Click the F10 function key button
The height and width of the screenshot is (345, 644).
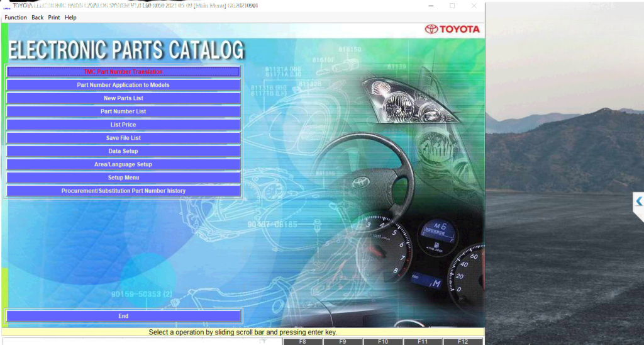coord(383,342)
